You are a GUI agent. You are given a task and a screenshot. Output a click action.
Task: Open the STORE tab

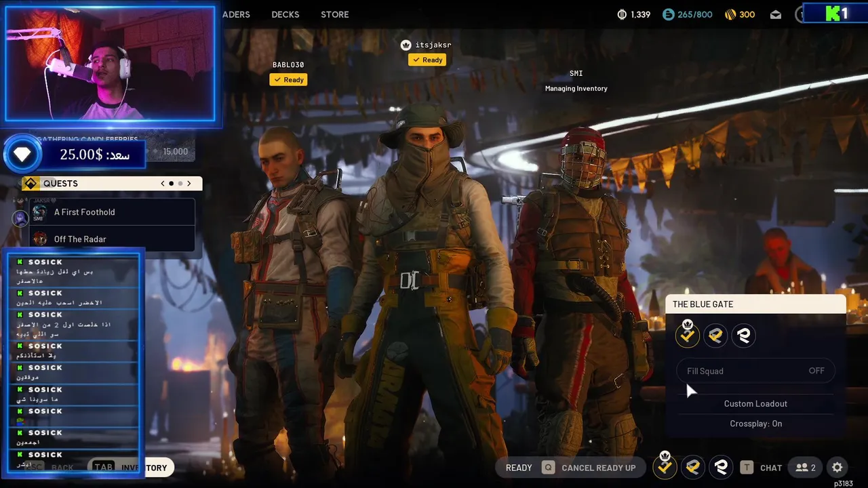point(335,14)
